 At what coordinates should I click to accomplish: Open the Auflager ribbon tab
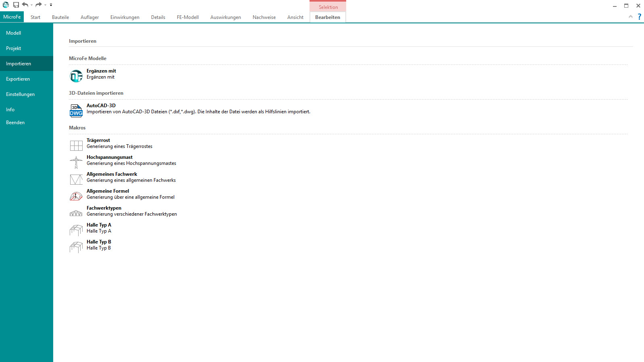point(89,17)
